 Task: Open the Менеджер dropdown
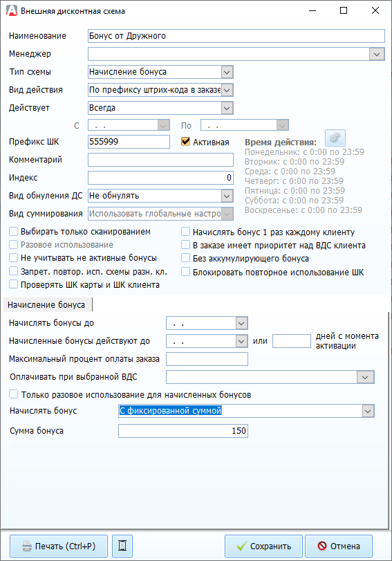[x=377, y=55]
